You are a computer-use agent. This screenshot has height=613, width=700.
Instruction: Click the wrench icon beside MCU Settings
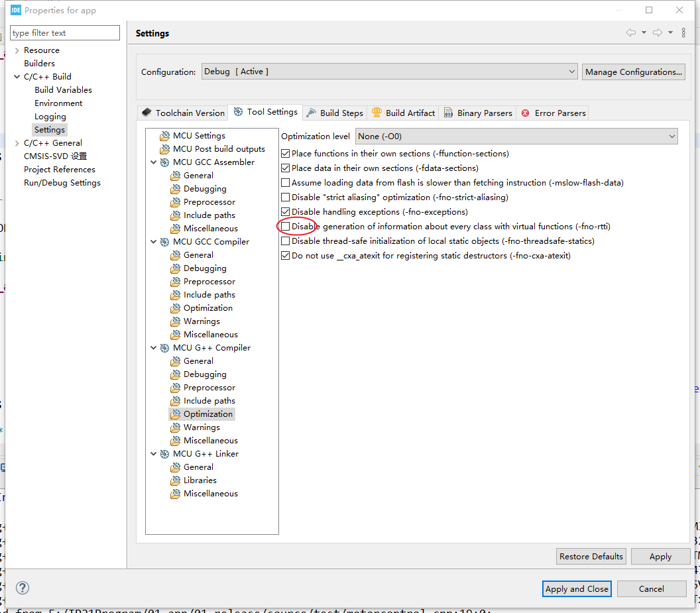click(x=164, y=135)
